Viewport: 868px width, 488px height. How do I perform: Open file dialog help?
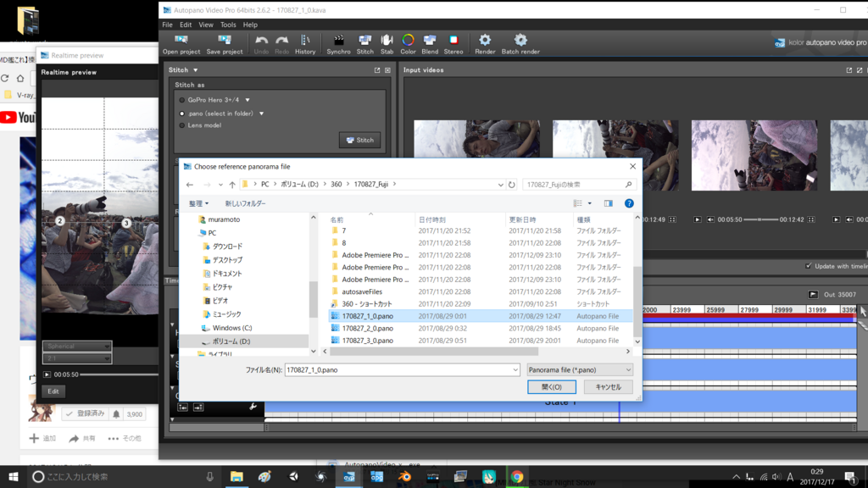[629, 203]
